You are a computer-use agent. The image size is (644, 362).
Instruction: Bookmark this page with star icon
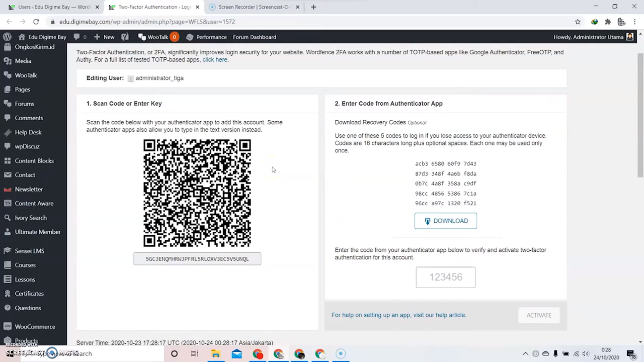point(578,22)
